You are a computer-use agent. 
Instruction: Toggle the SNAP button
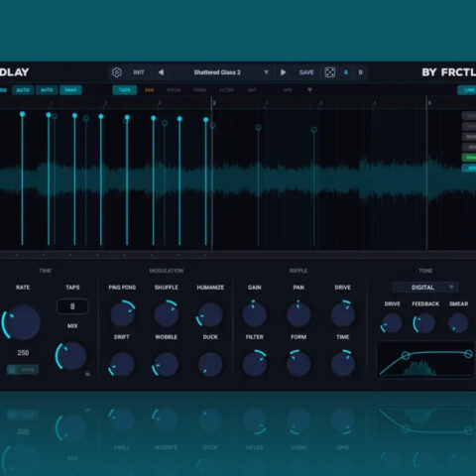[x=70, y=90]
